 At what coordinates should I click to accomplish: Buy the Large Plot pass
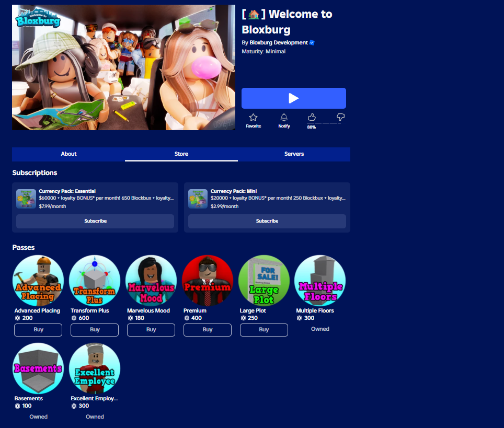pos(264,330)
